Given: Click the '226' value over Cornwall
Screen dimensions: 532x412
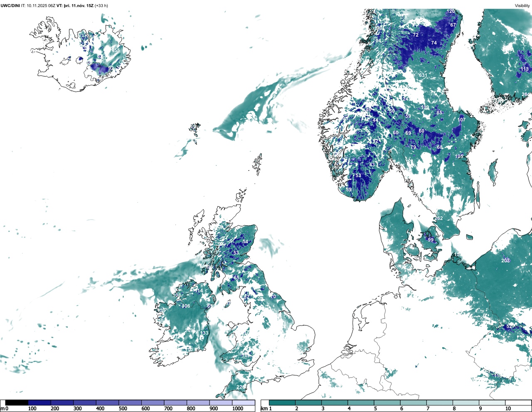Looking at the screenshot, I should (x=241, y=387).
